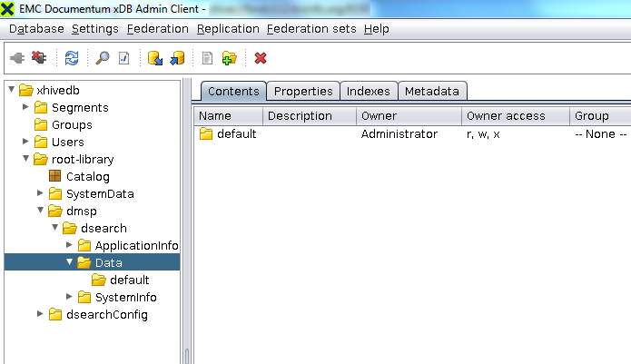Open the Settings menu
The height and width of the screenshot is (364, 631).
[95, 29]
